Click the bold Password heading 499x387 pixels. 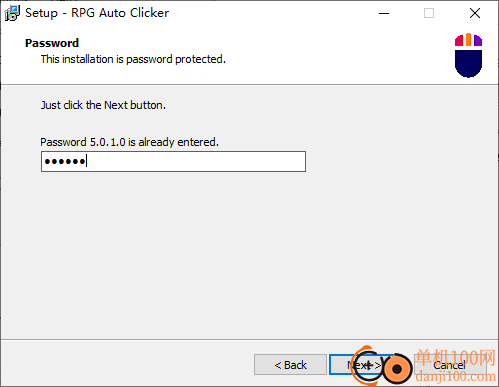pyautogui.click(x=52, y=43)
